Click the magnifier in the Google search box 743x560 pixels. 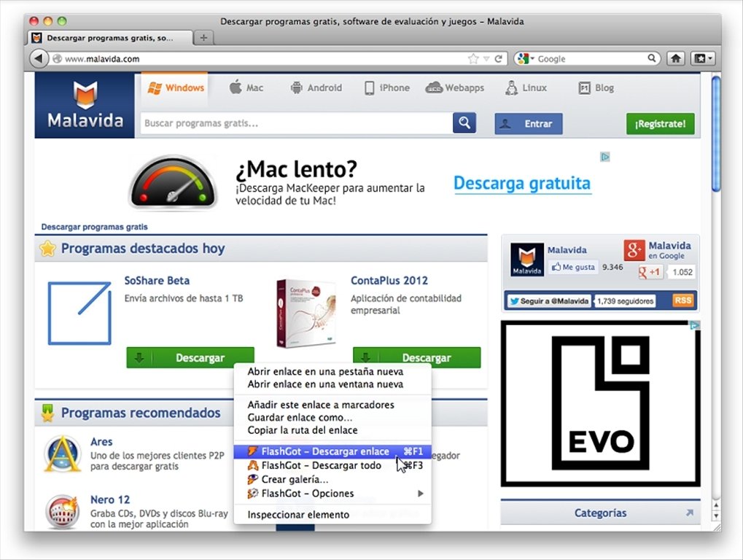coord(652,58)
